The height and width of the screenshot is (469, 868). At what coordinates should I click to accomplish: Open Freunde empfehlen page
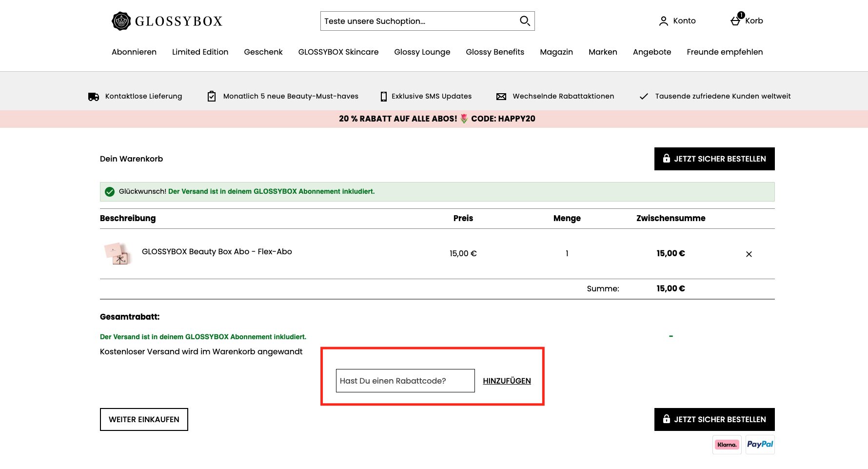pyautogui.click(x=725, y=52)
